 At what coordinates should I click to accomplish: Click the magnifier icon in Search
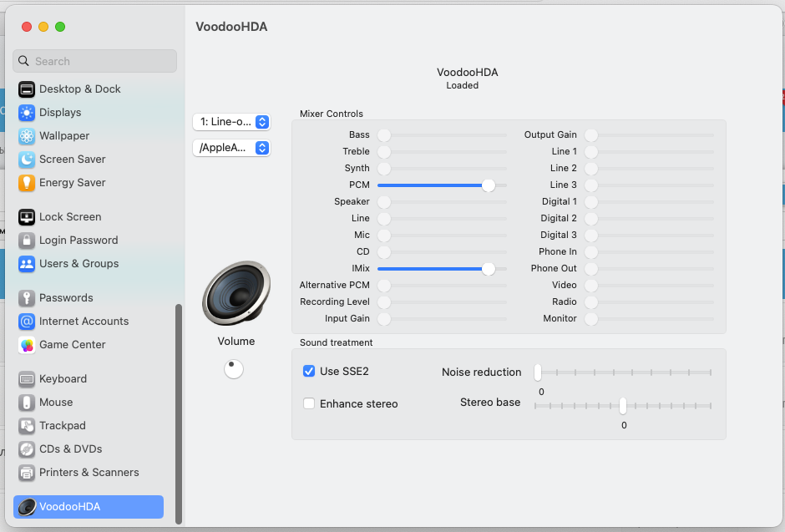(x=23, y=61)
